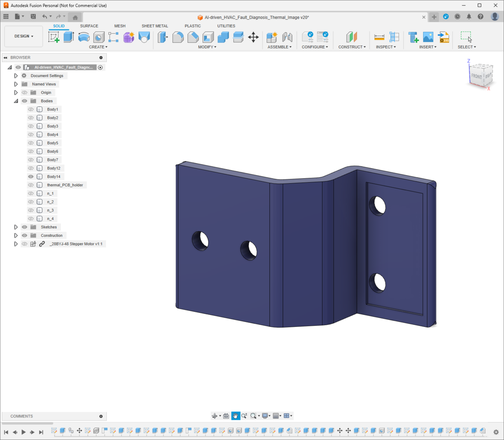Viewport: 504px width, 440px height.
Task: Switch to the SHEET METAL tab
Action: point(155,26)
